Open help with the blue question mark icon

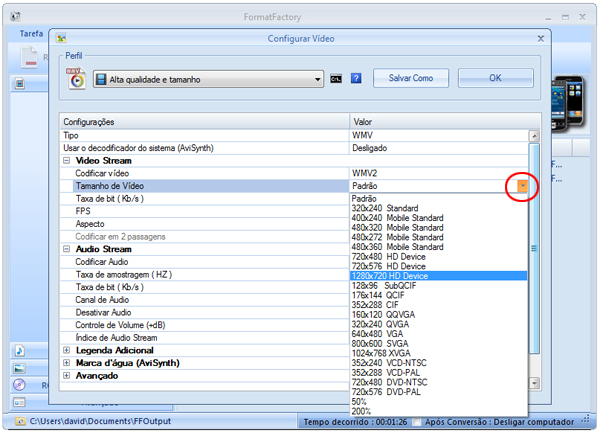355,78
